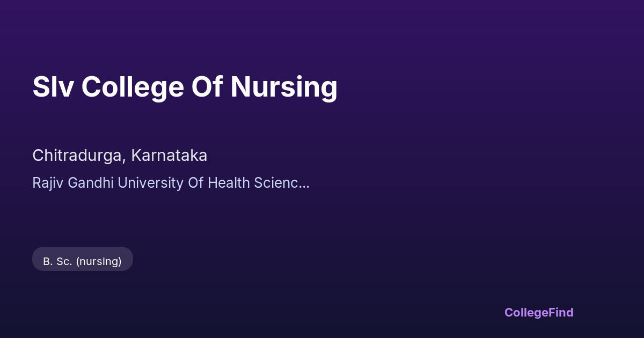644x338 pixels.
Task: Select "Karnataka" in the location text
Action: point(169,156)
